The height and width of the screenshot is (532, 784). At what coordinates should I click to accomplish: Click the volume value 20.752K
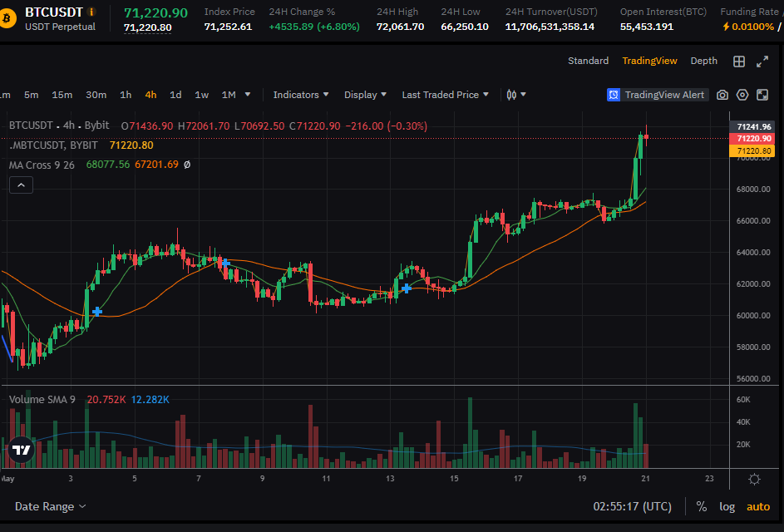pyautogui.click(x=106, y=400)
